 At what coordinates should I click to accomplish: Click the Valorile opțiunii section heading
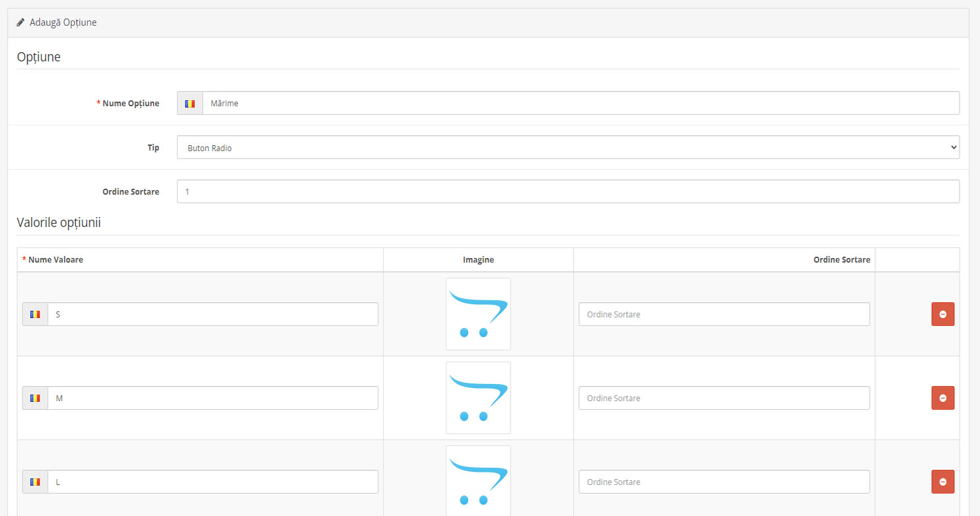pos(59,222)
